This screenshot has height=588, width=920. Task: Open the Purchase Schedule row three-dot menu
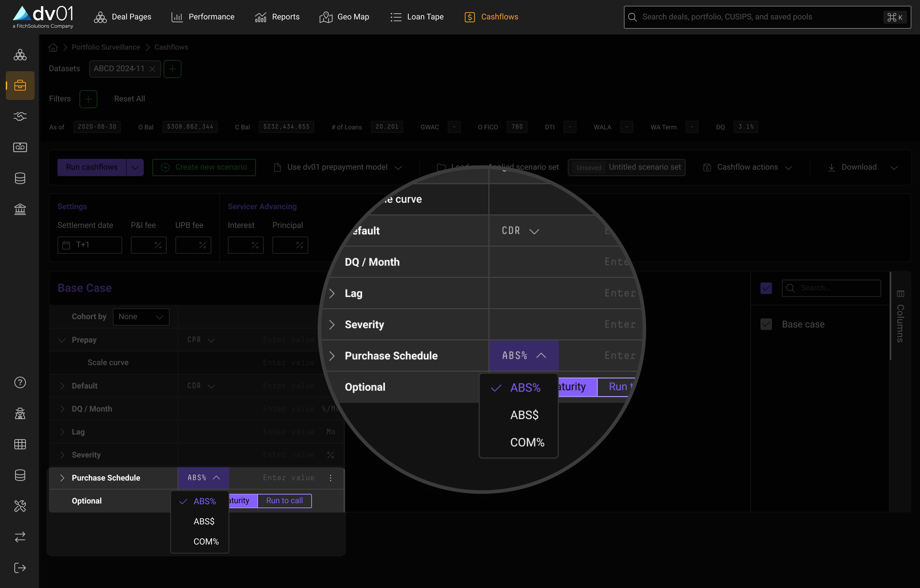tap(331, 478)
